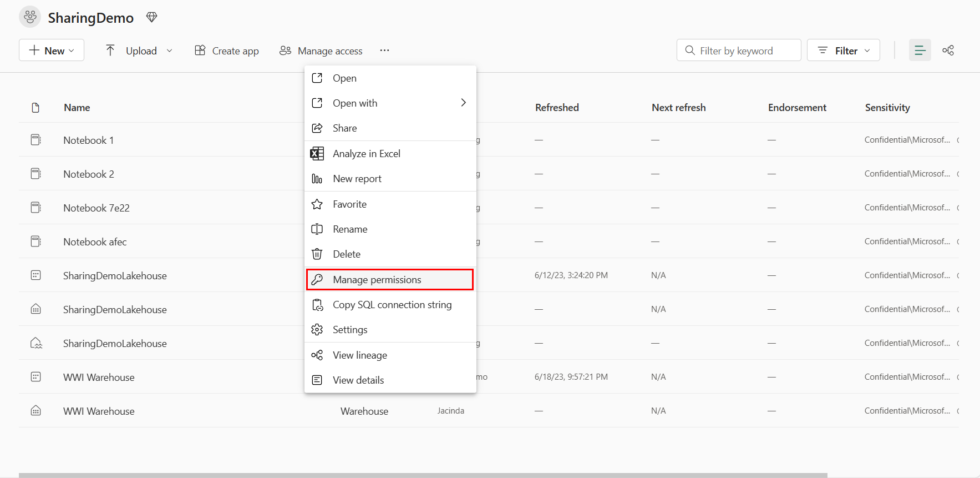Select Copy SQL connection string
Screen dimensions: 980x478
(x=392, y=305)
